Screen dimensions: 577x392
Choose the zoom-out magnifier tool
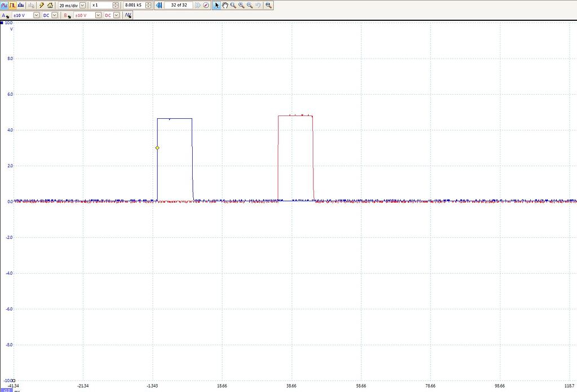tap(249, 5)
